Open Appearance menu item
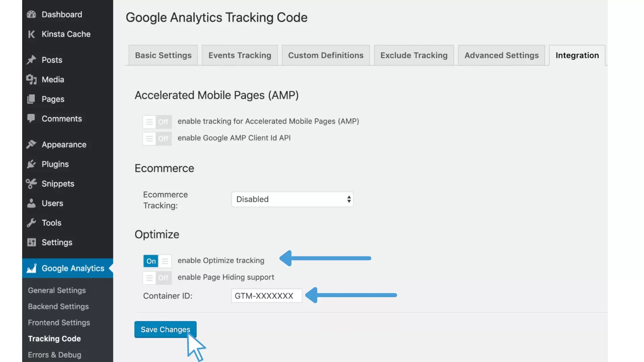This screenshot has height=362, width=644. click(x=68, y=144)
